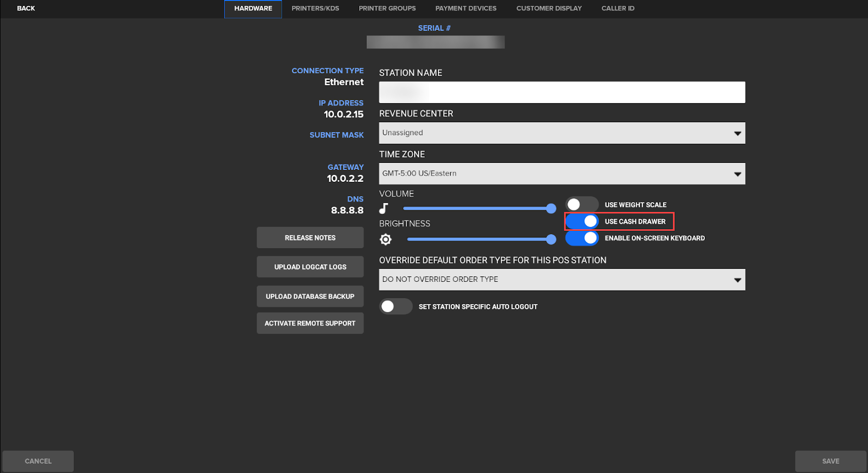
Task: Expand the Time Zone dropdown
Action: [561, 174]
